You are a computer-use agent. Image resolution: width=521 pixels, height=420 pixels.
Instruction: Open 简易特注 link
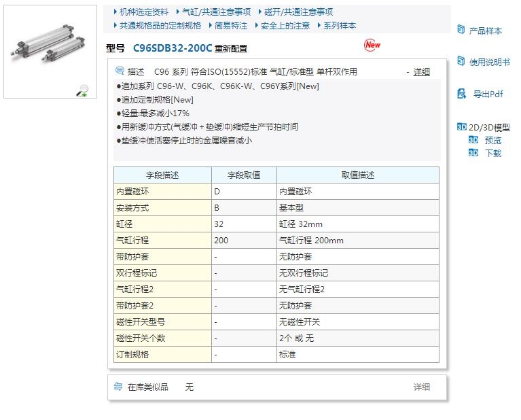[230, 26]
